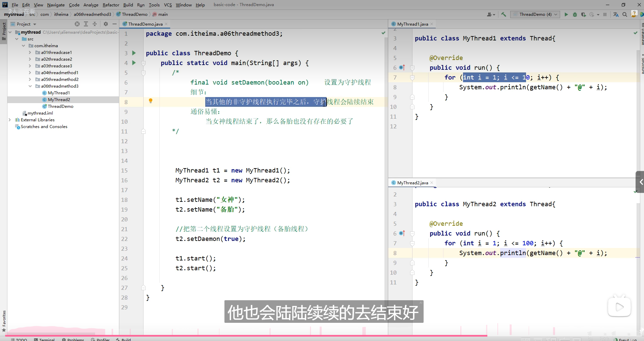Start debugging with the bug icon
The width and height of the screenshot is (644, 341).
[575, 14]
